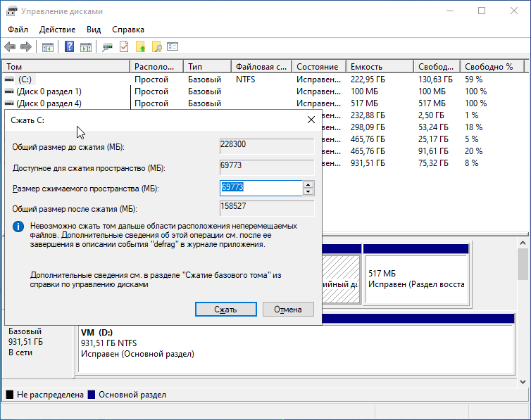Open the Действие menu
Viewport: 531px width, 420px height.
click(57, 30)
